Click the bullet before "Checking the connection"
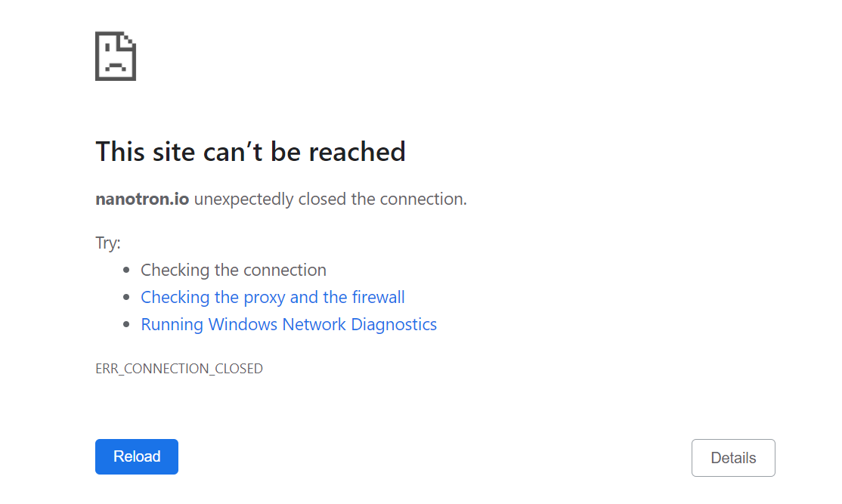Image resolution: width=842 pixels, height=504 pixels. tap(126, 271)
